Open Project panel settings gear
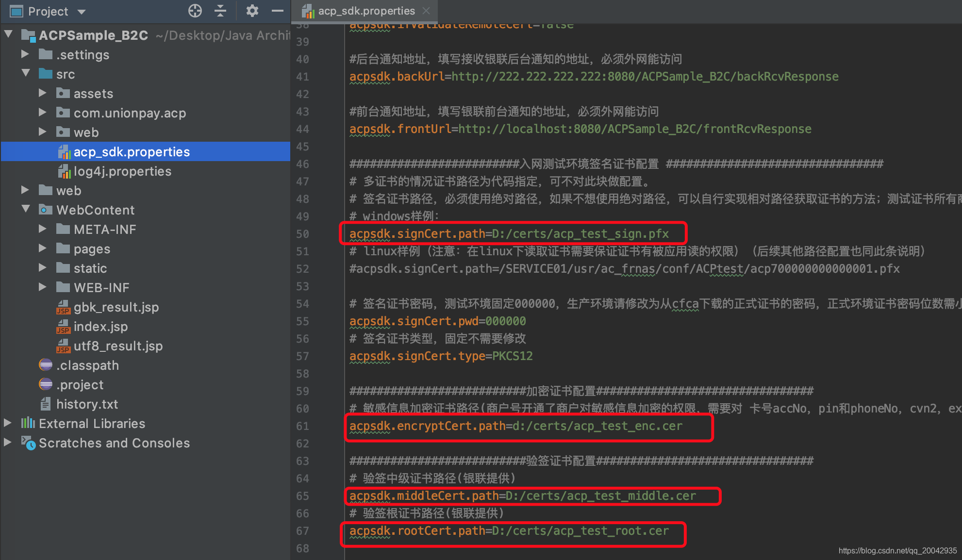Image resolution: width=962 pixels, height=560 pixels. point(252,11)
